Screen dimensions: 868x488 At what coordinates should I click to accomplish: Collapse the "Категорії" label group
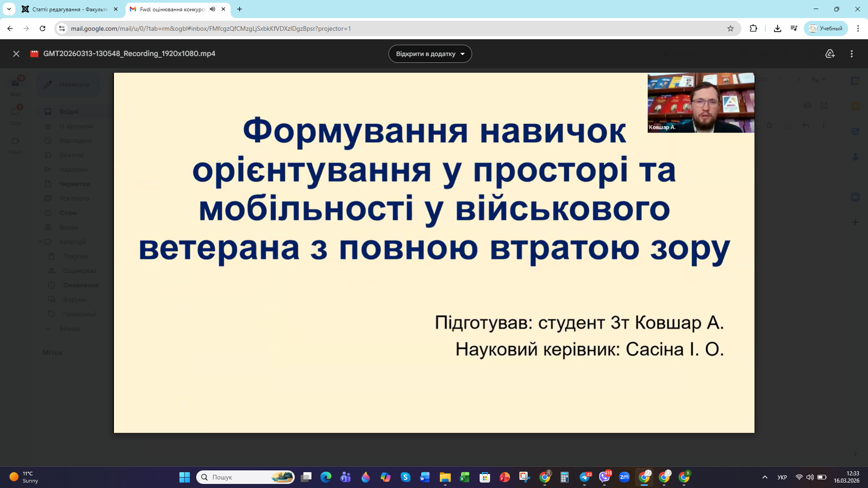[40, 242]
